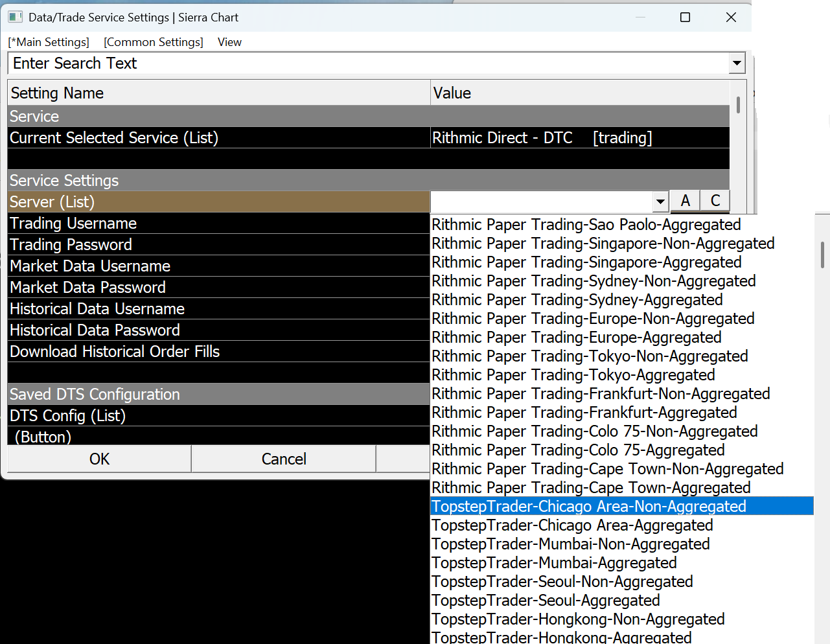Choose Rithmic Paper Trading-Colo 75-Aggregated

tap(622, 450)
